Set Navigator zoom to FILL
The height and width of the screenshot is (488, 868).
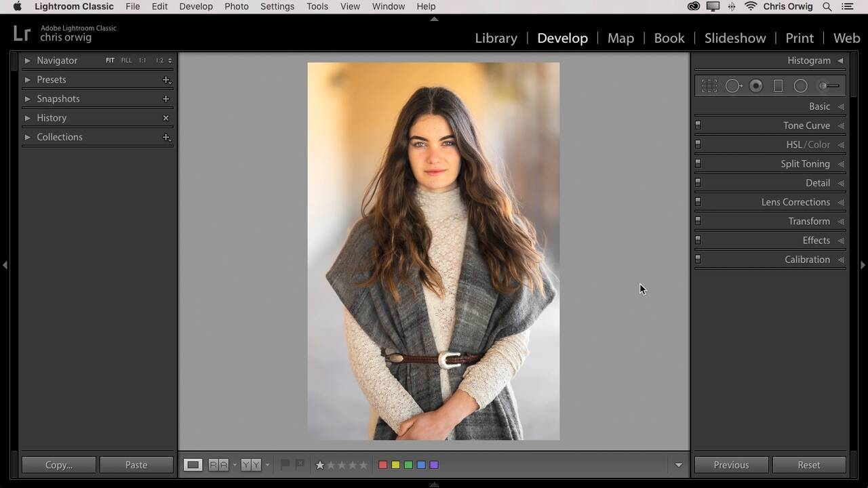(x=126, y=60)
